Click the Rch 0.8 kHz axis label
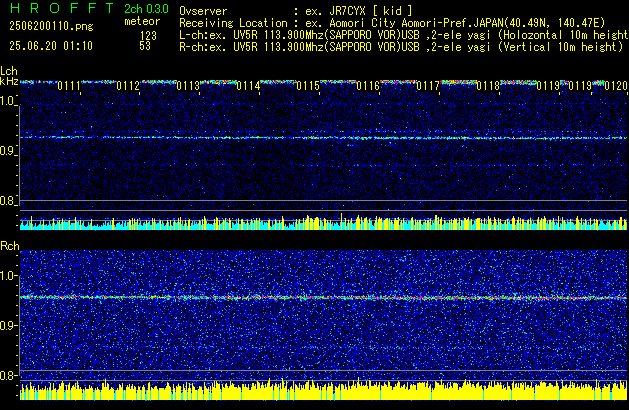The image size is (629, 410). [x=8, y=375]
